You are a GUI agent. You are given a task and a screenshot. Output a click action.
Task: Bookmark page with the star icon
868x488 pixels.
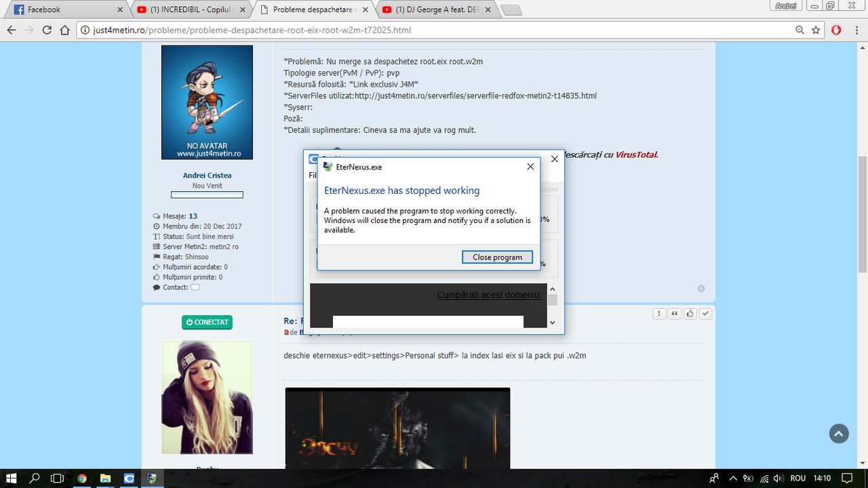point(816,30)
